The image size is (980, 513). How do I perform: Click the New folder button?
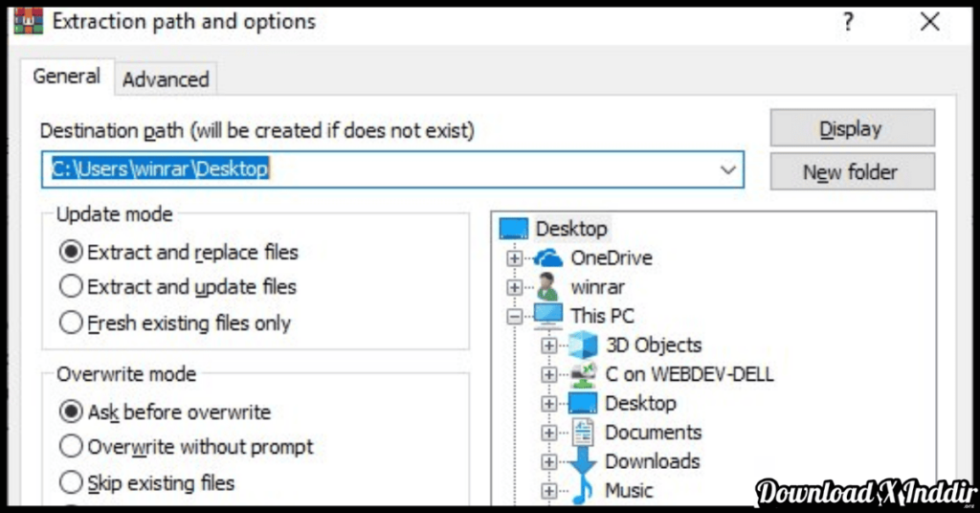tap(851, 172)
